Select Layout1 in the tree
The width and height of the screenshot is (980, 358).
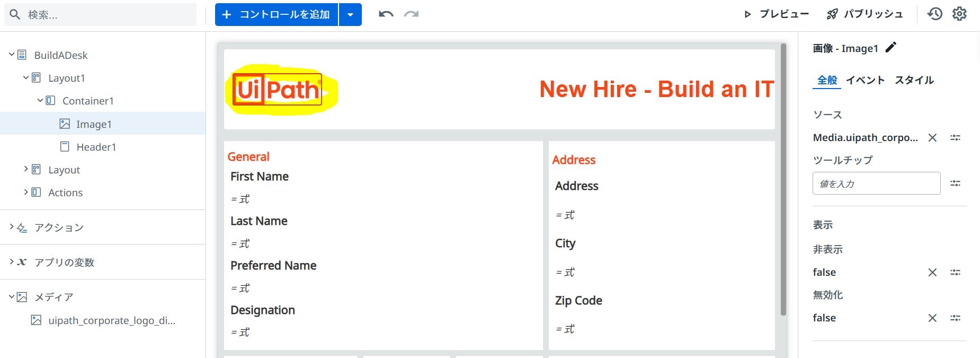[x=67, y=78]
